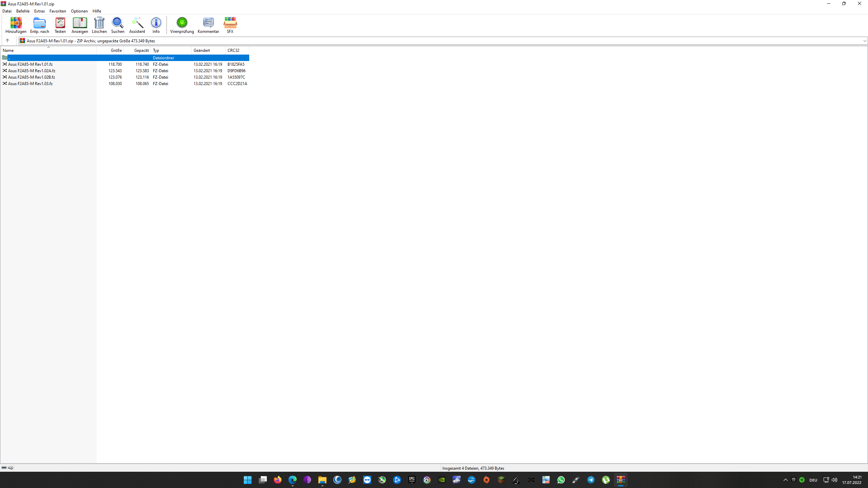Add files with the Hinzufügen tool
Viewport: 868px width, 488px height.
point(16,25)
